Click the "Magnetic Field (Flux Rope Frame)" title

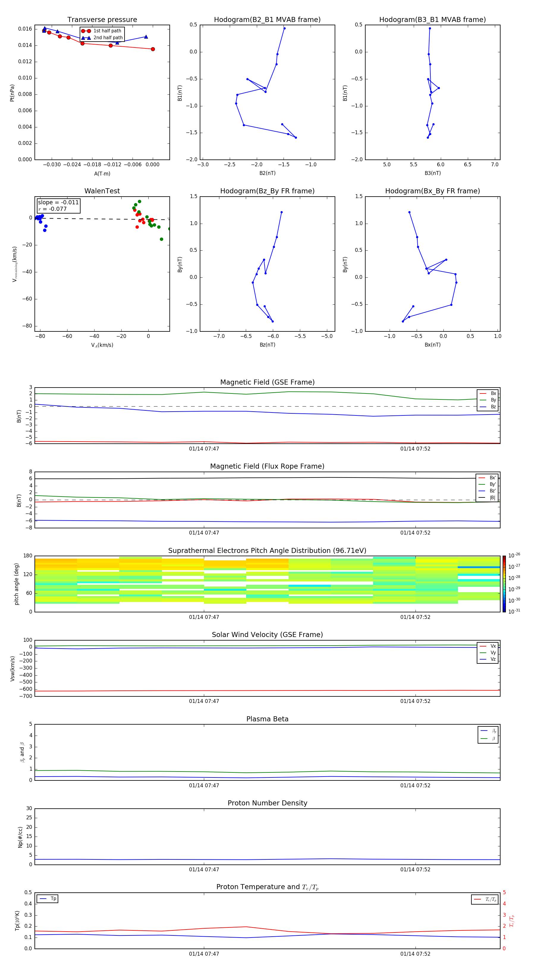pos(267,467)
